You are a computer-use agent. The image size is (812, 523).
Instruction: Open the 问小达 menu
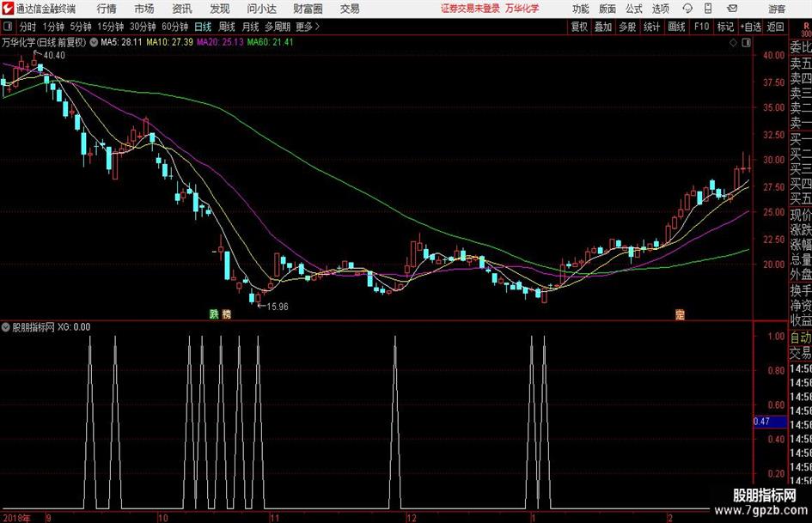[x=261, y=9]
